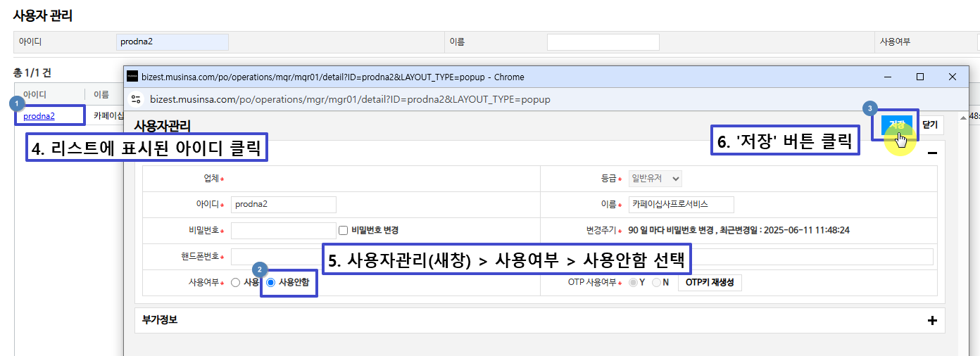980x356 pixels.
Task: Click the 아이디 search field in main window
Action: coord(172,42)
